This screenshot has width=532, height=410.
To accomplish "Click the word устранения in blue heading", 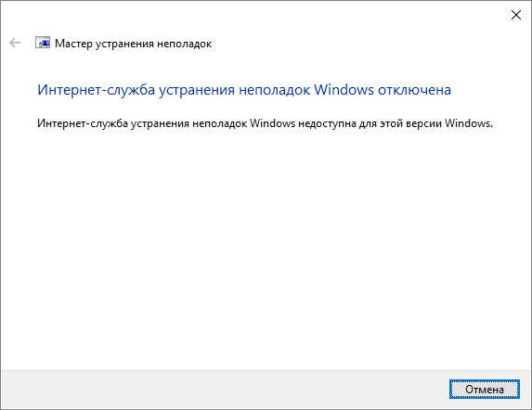I will (x=197, y=90).
